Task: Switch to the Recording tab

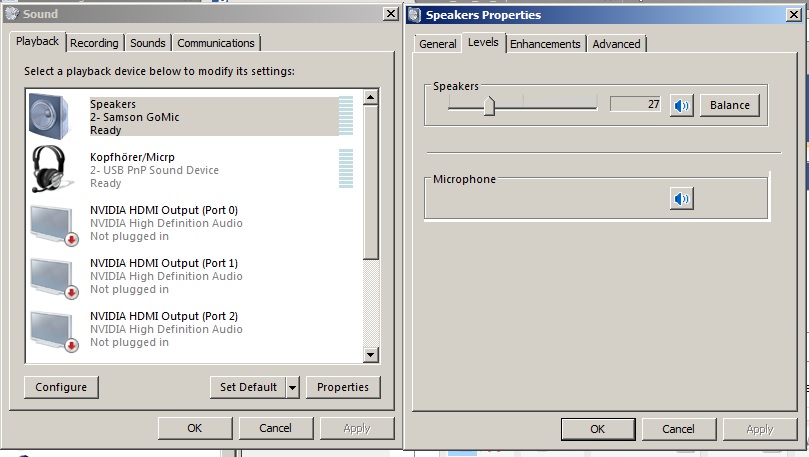Action: [x=94, y=43]
